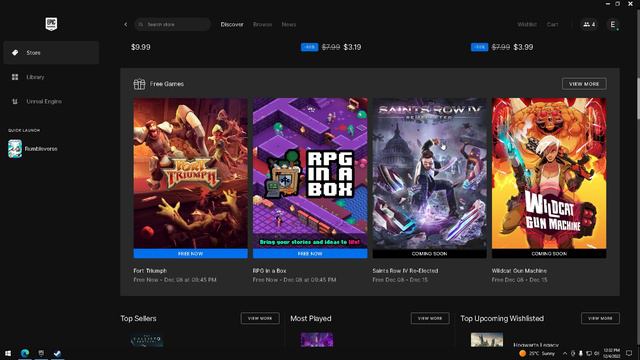Open the Wildcat Gun Machine cover art
Screen dimensions: 640x360
pyautogui.click(x=549, y=173)
